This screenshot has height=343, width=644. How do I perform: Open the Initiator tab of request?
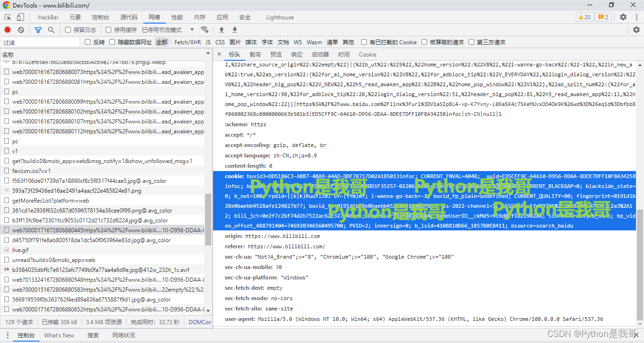[320, 54]
